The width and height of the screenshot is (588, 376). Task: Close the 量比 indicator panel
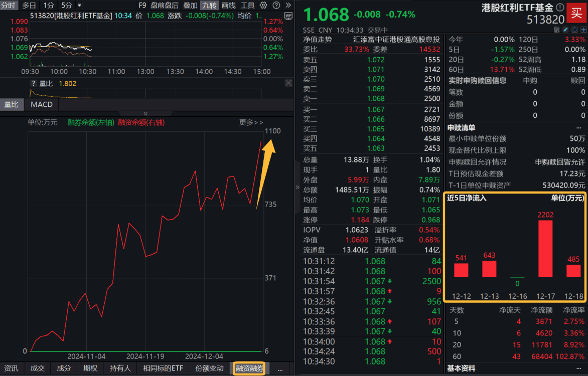click(x=288, y=83)
